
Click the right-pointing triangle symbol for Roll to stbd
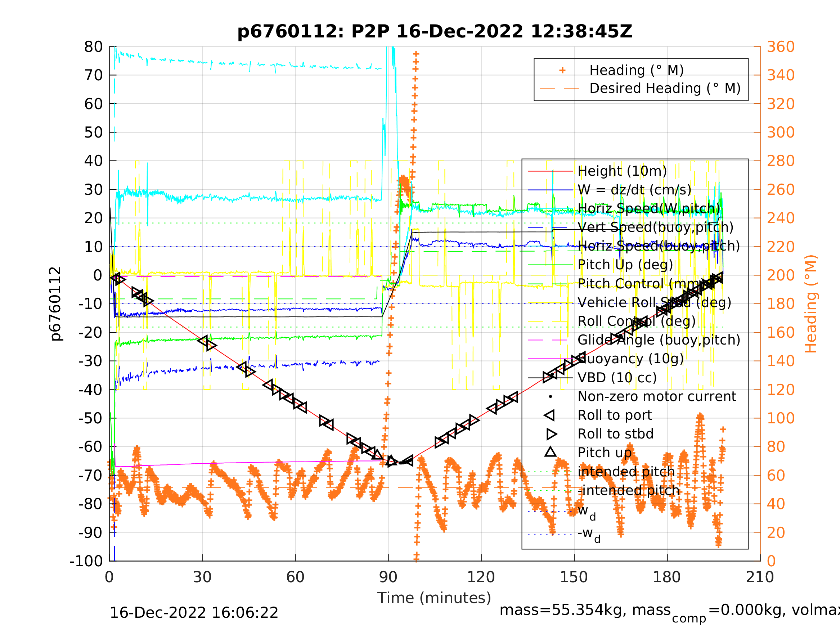point(552,434)
